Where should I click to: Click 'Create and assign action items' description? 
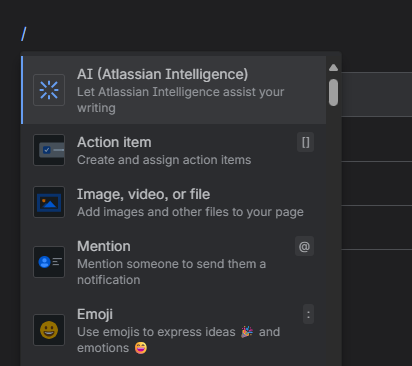click(164, 160)
